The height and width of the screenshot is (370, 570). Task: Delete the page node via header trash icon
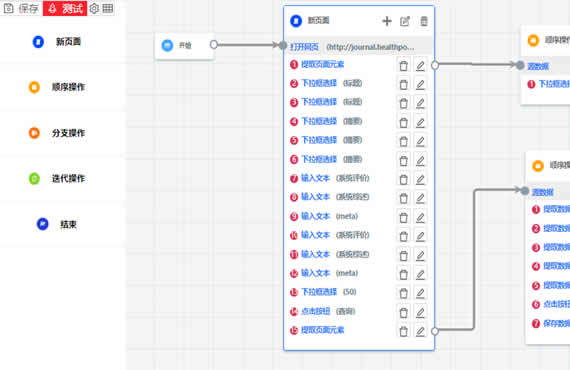424,21
